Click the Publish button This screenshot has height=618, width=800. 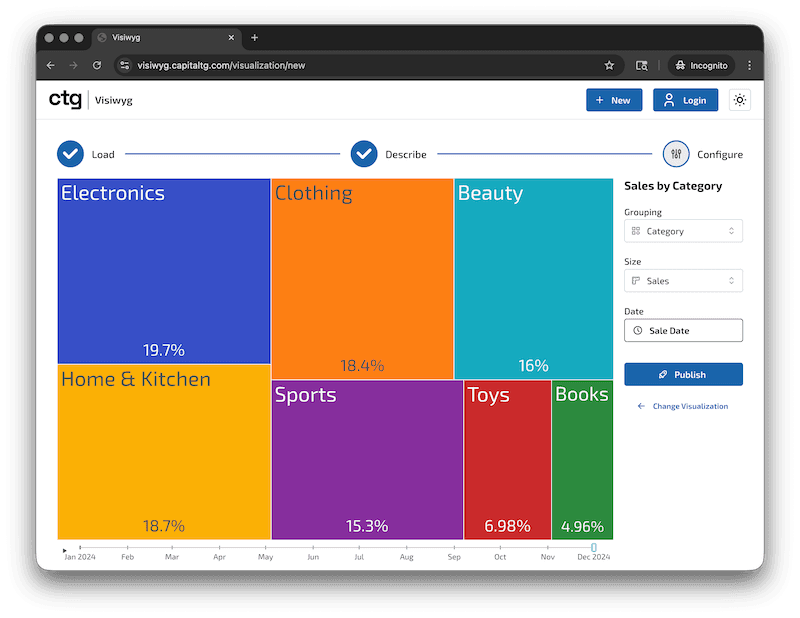[683, 374]
